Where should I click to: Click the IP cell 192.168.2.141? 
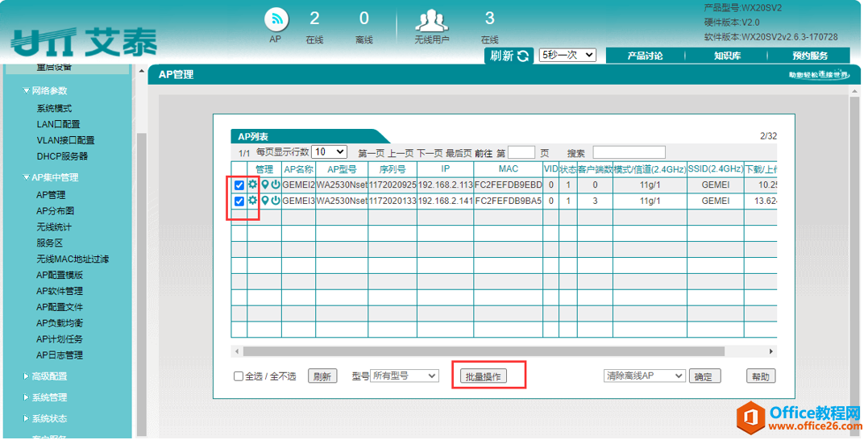click(445, 201)
